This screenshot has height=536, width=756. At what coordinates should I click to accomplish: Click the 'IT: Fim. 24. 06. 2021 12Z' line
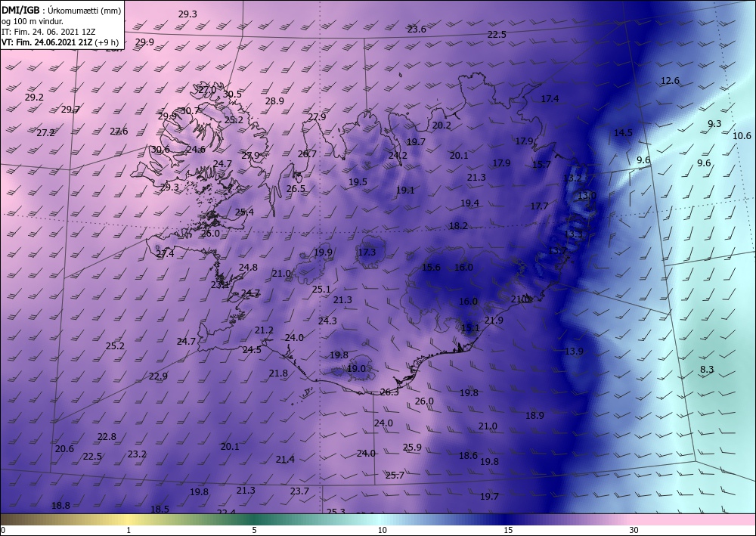(x=48, y=32)
